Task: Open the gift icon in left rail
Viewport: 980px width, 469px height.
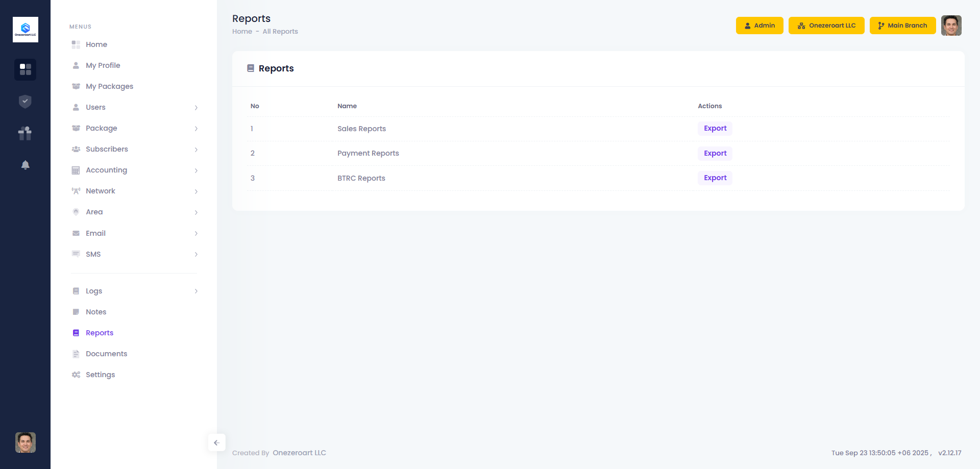Action: click(25, 133)
